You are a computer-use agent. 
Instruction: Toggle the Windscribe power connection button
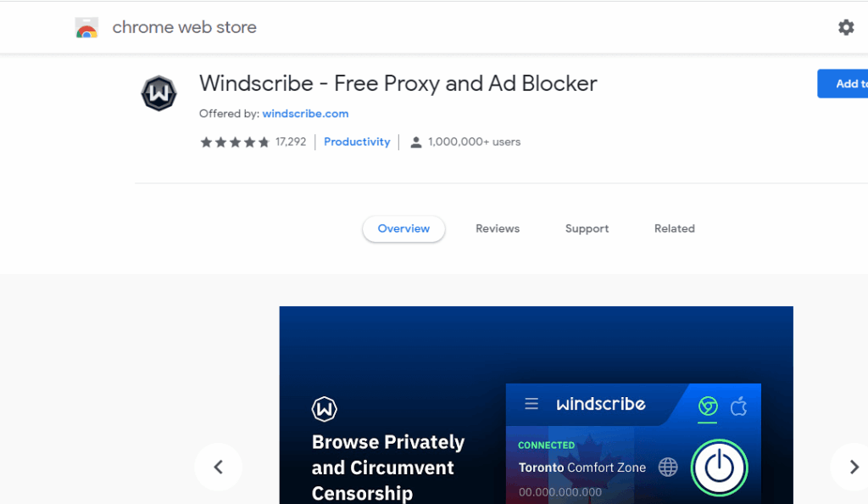pyautogui.click(x=719, y=468)
